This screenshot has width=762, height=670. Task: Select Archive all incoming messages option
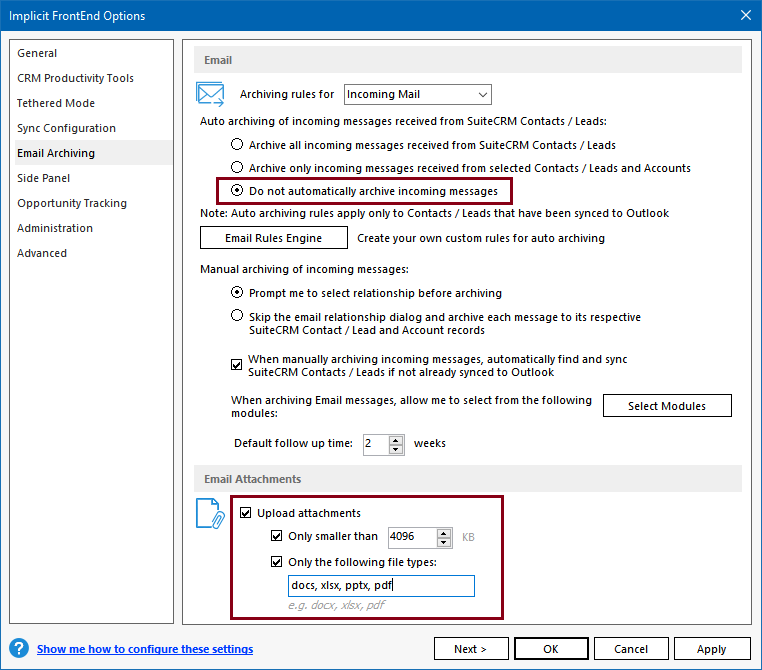[x=237, y=145]
